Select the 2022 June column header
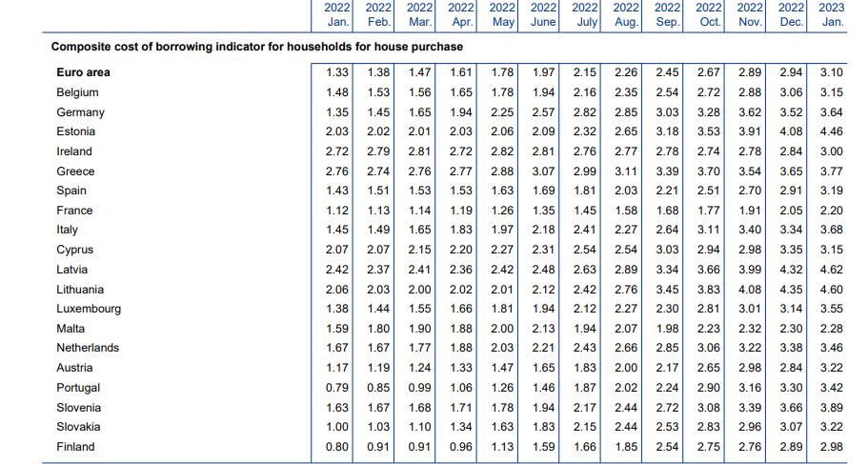Viewport: 868px width, 464px height. pyautogui.click(x=543, y=13)
